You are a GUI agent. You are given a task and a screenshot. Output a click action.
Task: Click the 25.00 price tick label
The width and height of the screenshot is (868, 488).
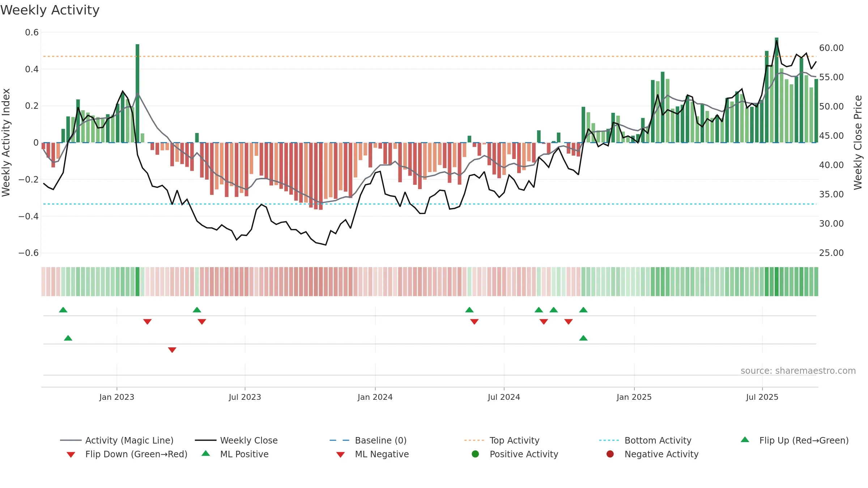pos(831,253)
